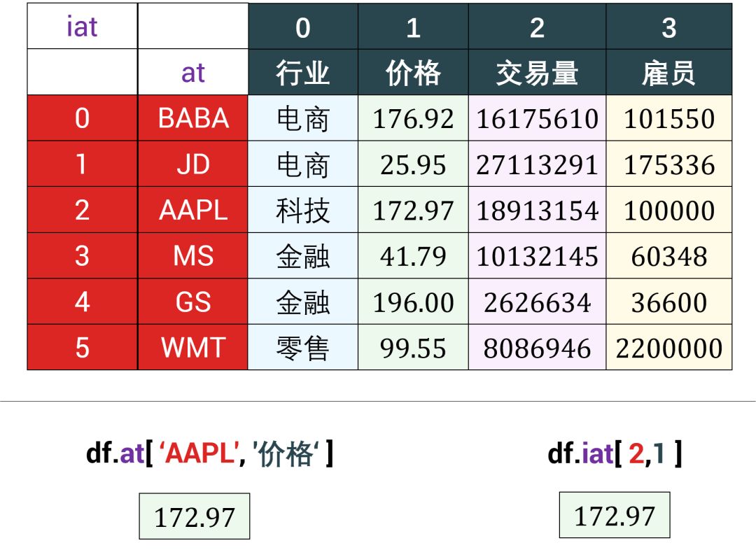Click the red row index 2
756x550 pixels.
pyautogui.click(x=81, y=210)
